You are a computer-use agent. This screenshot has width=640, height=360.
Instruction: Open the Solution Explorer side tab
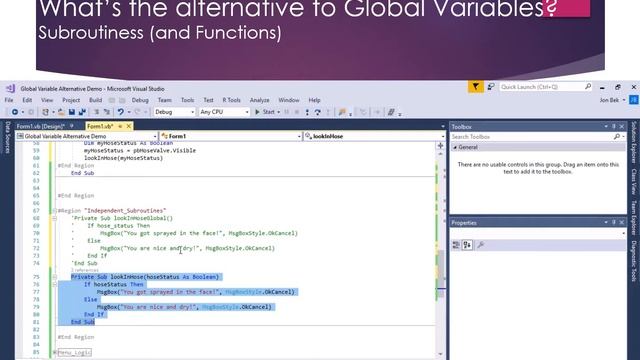pyautogui.click(x=634, y=142)
